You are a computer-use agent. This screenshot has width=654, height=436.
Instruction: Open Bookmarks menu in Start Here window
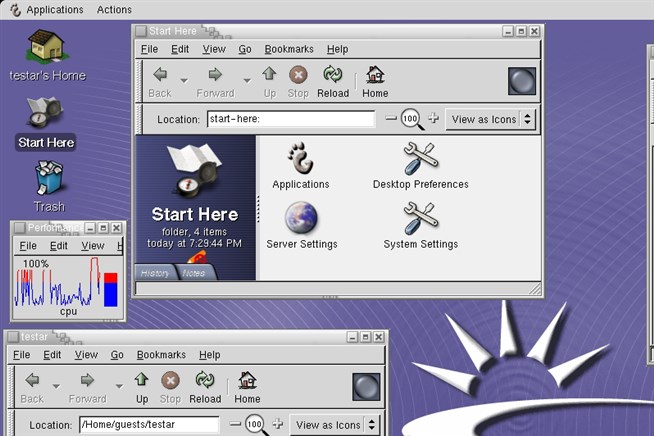click(x=289, y=49)
